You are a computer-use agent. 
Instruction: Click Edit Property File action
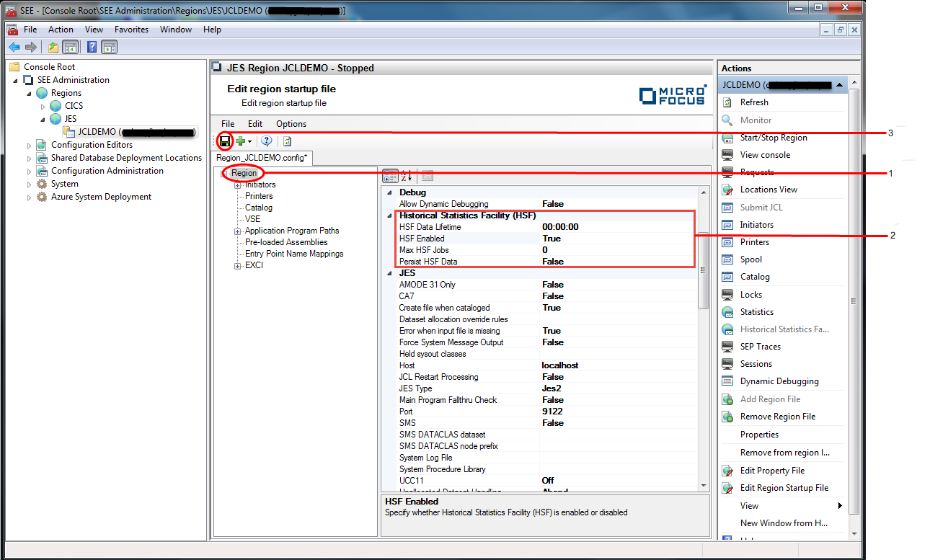click(x=772, y=471)
